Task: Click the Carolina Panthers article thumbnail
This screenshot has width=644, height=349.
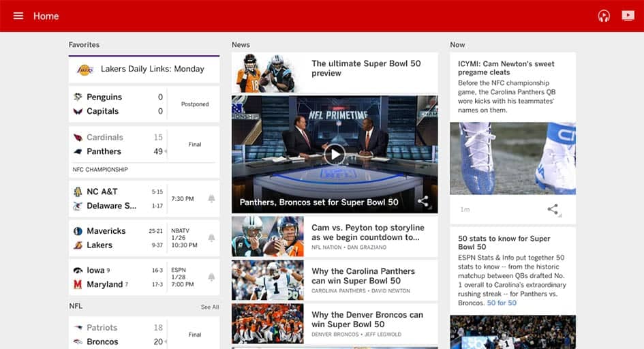Action: coord(267,280)
